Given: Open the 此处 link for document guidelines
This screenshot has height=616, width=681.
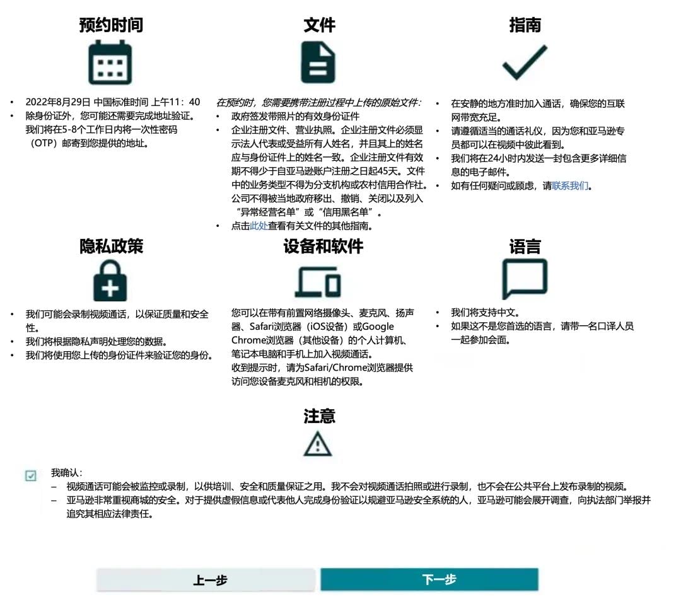Looking at the screenshot, I should [259, 226].
